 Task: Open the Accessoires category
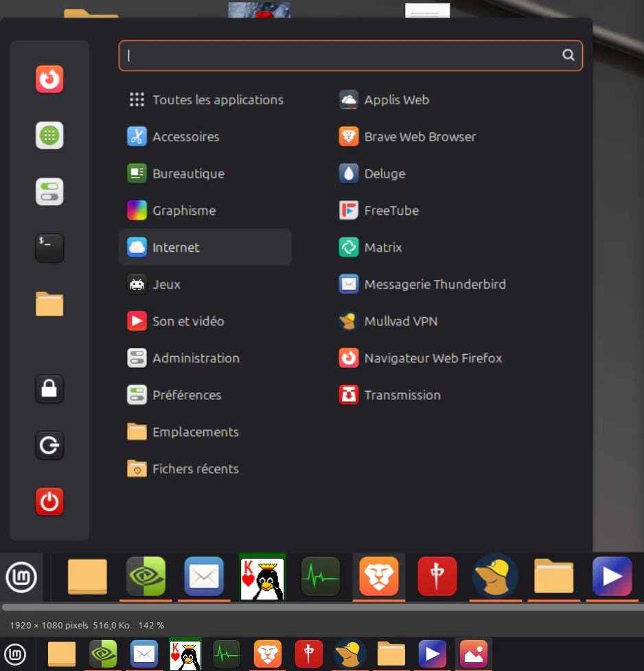click(x=205, y=137)
